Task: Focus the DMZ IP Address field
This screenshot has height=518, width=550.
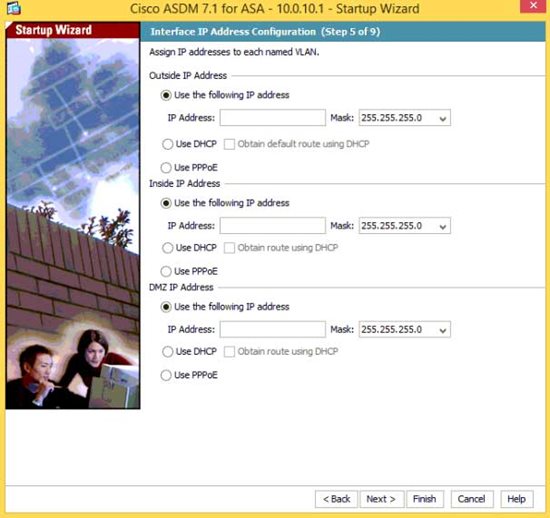Action: click(273, 330)
